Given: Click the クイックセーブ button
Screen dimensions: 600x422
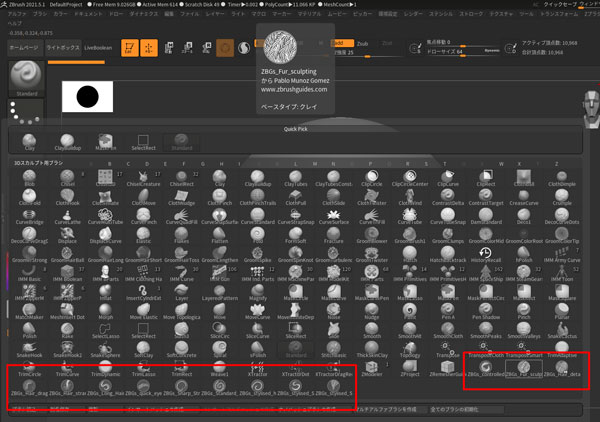Looking at the screenshot, I should point(560,4).
